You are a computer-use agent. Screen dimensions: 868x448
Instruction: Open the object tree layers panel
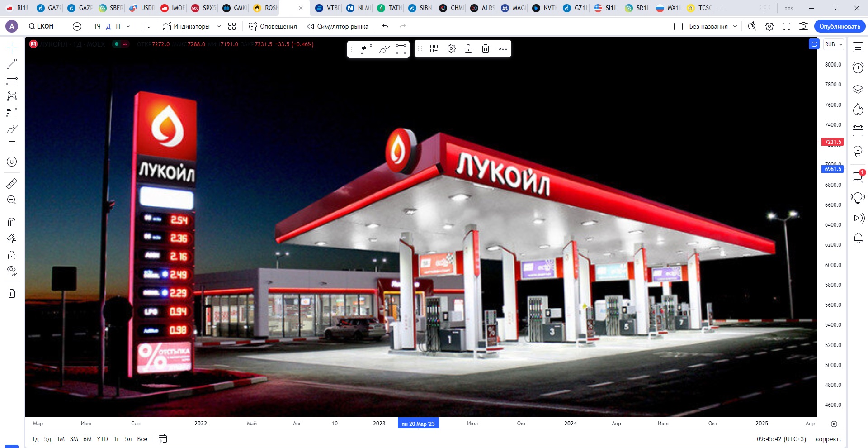(x=858, y=89)
